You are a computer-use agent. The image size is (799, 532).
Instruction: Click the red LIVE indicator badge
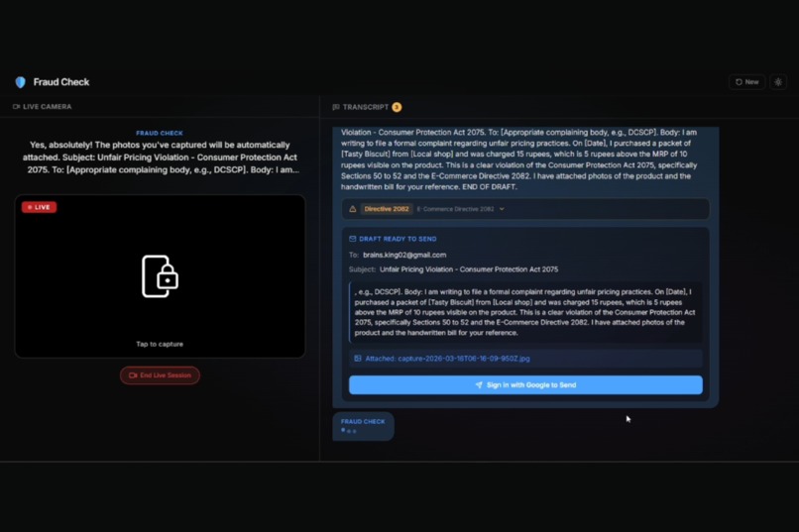pos(40,207)
